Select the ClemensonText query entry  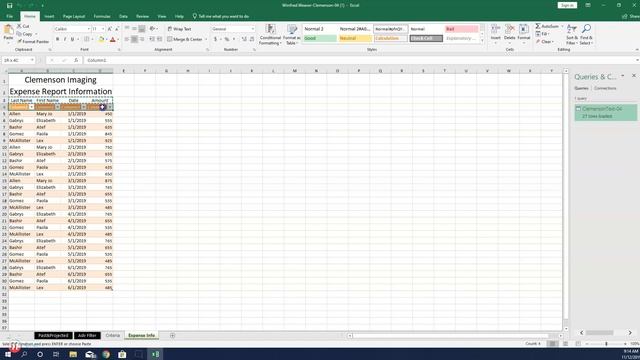click(x=606, y=112)
